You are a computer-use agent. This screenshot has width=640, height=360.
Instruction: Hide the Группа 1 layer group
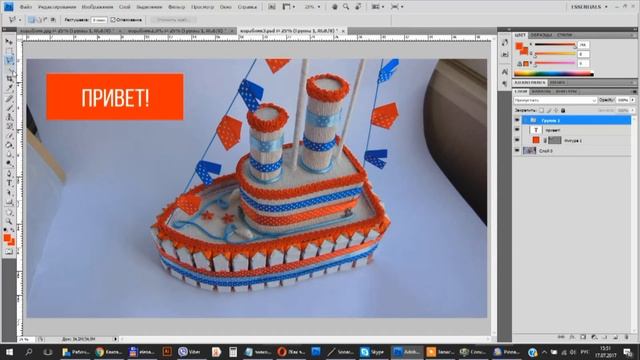pyautogui.click(x=517, y=120)
